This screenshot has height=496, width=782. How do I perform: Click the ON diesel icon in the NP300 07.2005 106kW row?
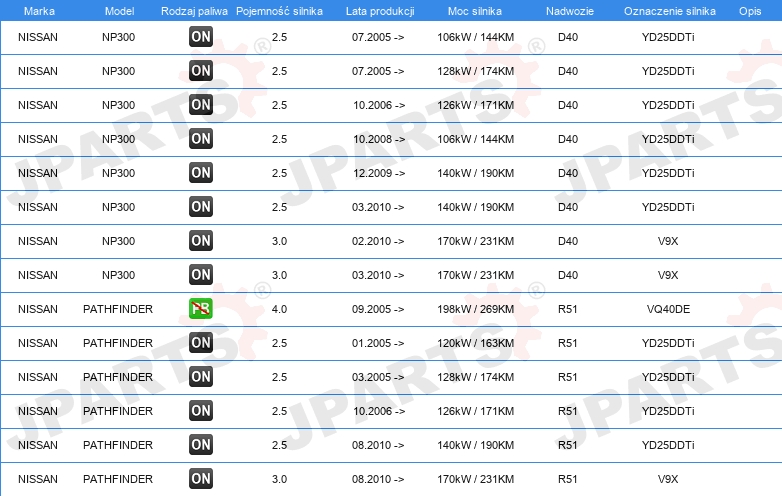tap(201, 37)
